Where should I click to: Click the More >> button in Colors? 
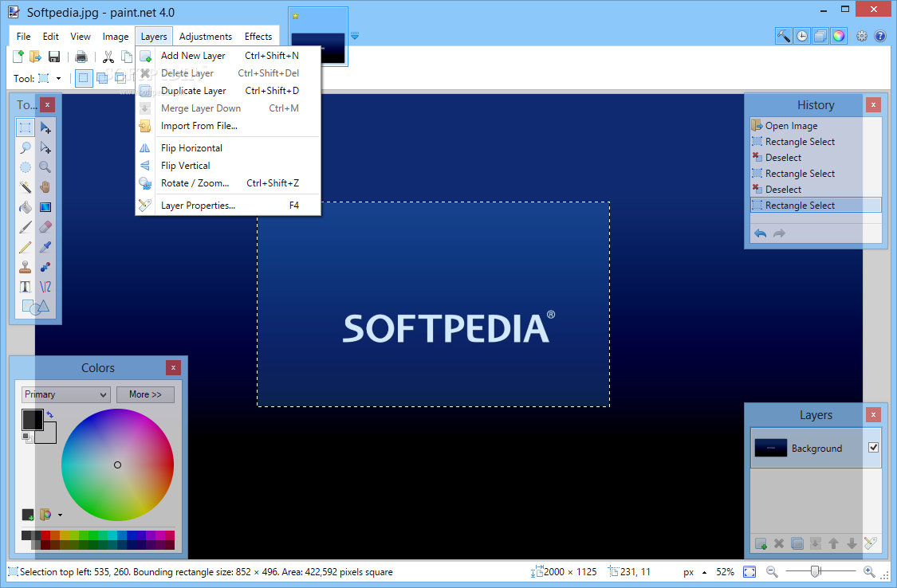point(145,394)
